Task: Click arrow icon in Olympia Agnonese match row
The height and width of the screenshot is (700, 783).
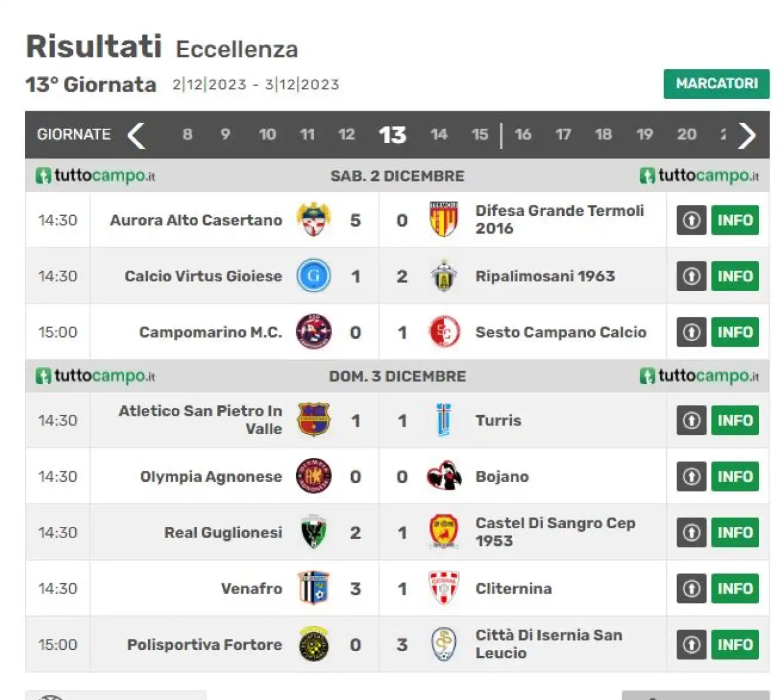Action: tap(691, 476)
